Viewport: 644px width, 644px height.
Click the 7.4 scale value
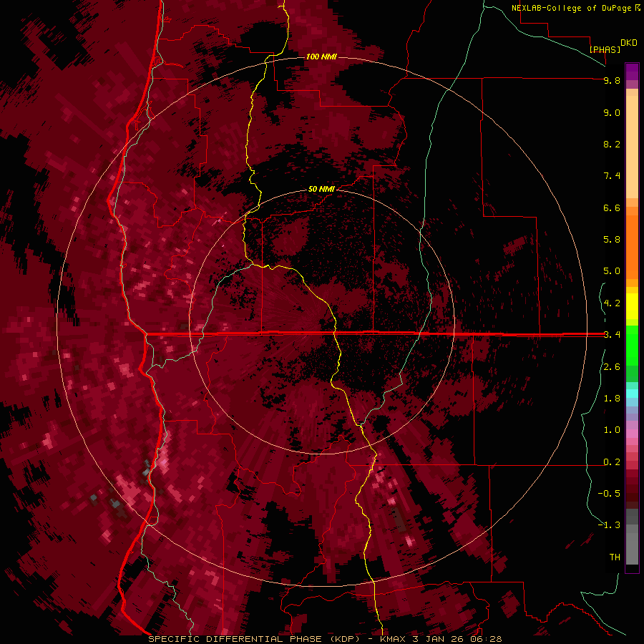point(612,176)
